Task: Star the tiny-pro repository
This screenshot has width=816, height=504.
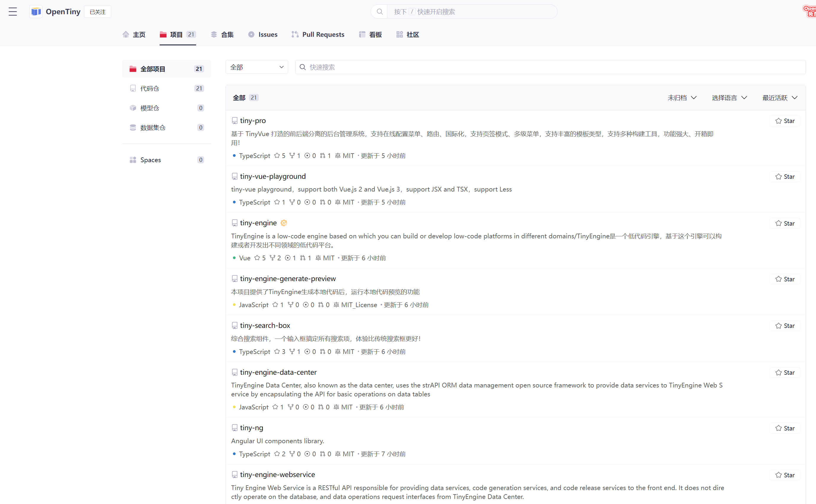Action: 785,121
